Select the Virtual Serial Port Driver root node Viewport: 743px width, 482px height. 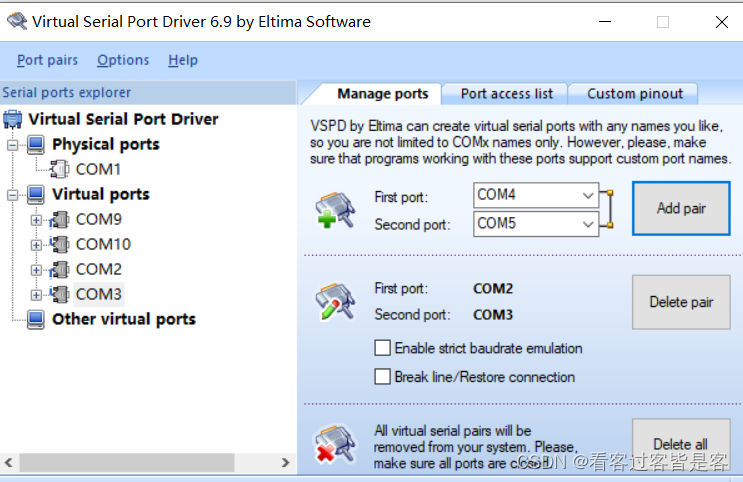point(123,119)
